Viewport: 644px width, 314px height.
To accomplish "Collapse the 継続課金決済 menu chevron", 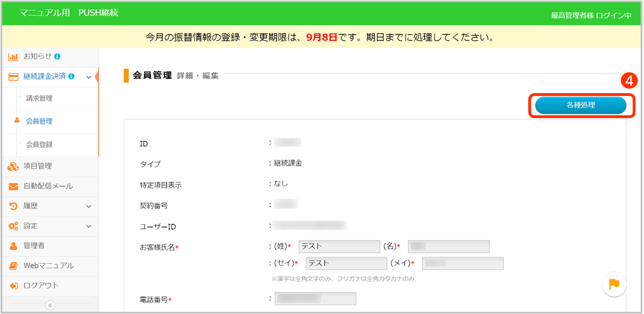I will click(x=88, y=77).
